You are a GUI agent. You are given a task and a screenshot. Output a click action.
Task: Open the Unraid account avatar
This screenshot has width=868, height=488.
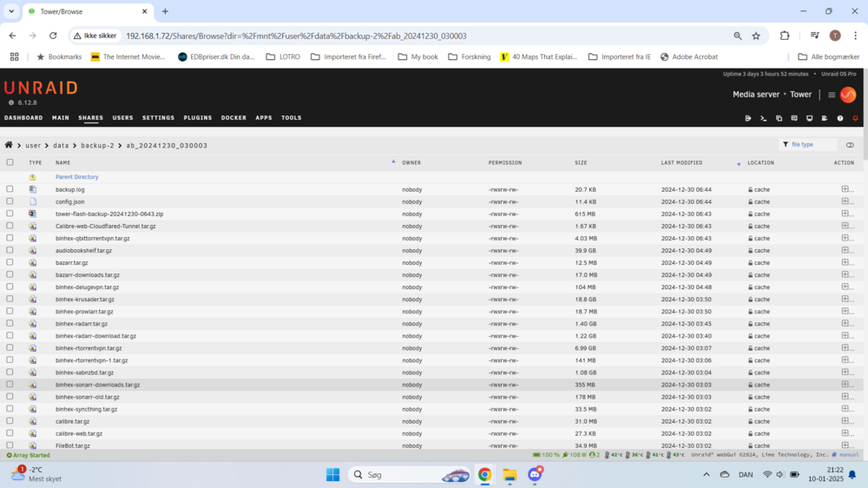848,95
